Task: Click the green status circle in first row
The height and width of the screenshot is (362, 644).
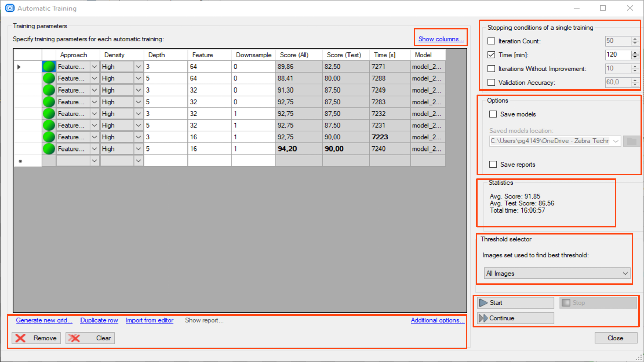Action: (49, 67)
